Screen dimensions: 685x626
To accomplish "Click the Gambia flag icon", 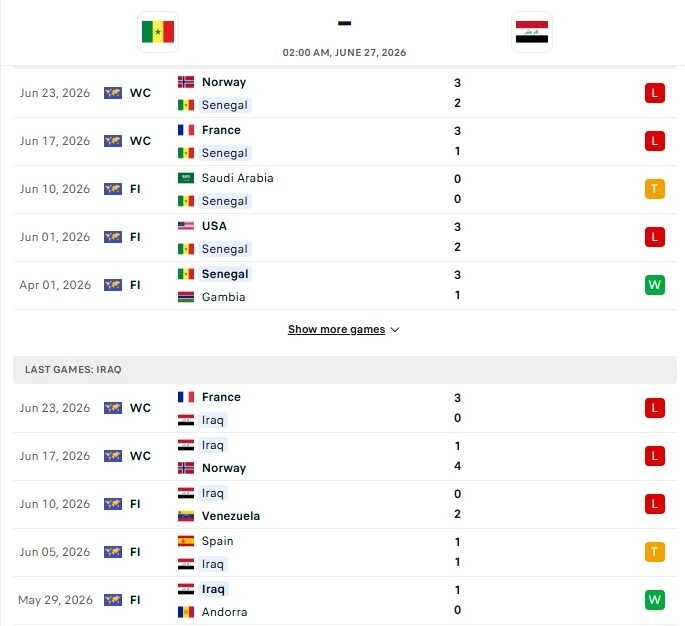I will coord(186,297).
